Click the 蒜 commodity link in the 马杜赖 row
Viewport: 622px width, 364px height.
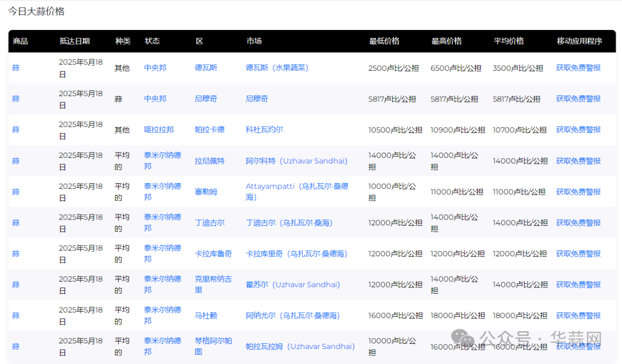tap(16, 316)
